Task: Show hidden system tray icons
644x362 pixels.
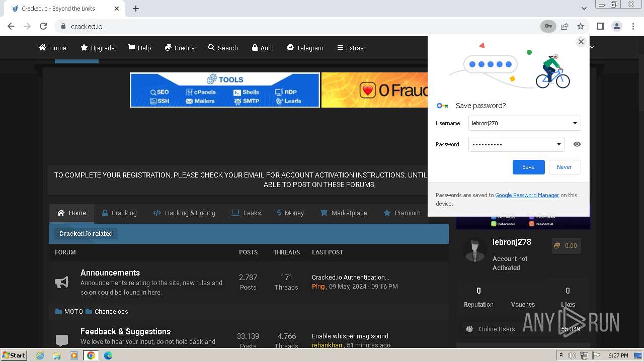Action: [561, 355]
